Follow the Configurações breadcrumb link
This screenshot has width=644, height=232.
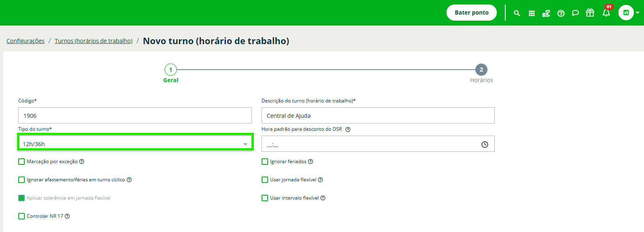26,41
